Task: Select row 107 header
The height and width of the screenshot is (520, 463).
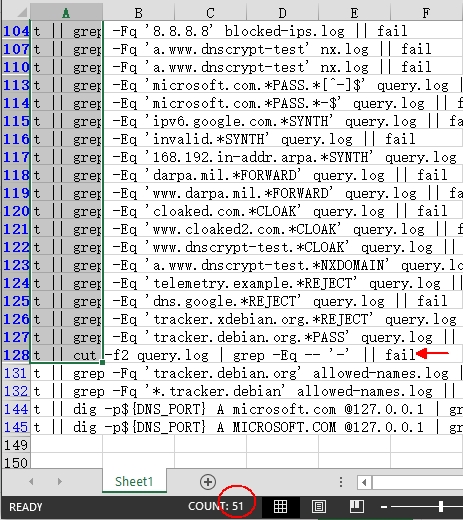Action: [16, 49]
